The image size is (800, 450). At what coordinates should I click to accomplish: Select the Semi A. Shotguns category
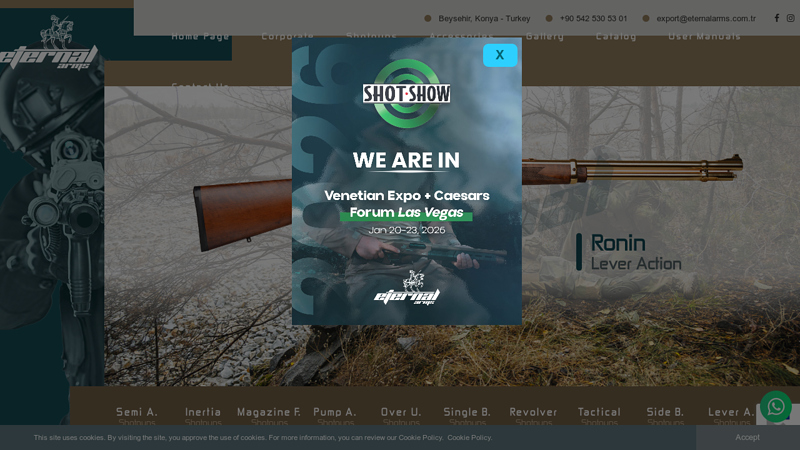[137, 415]
